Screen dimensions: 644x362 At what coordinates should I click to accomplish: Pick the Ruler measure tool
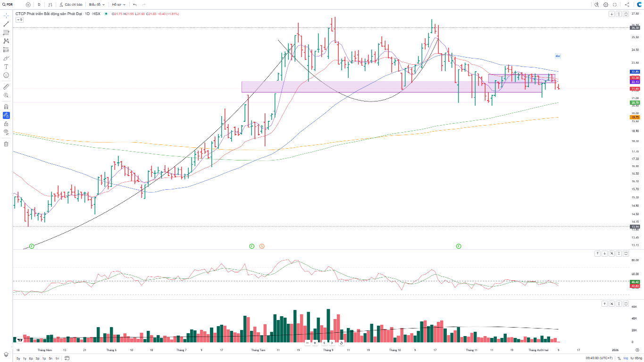coord(6,87)
